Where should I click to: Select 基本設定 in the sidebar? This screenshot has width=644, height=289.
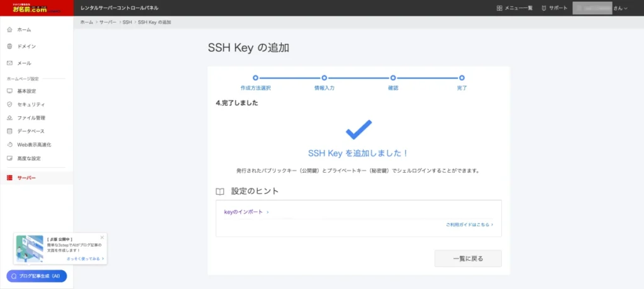click(x=26, y=91)
